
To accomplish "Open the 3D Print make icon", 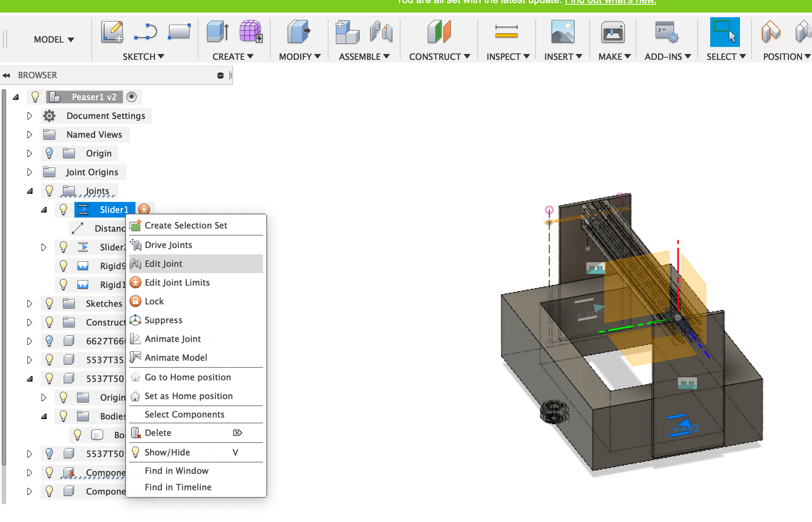I will [x=613, y=32].
